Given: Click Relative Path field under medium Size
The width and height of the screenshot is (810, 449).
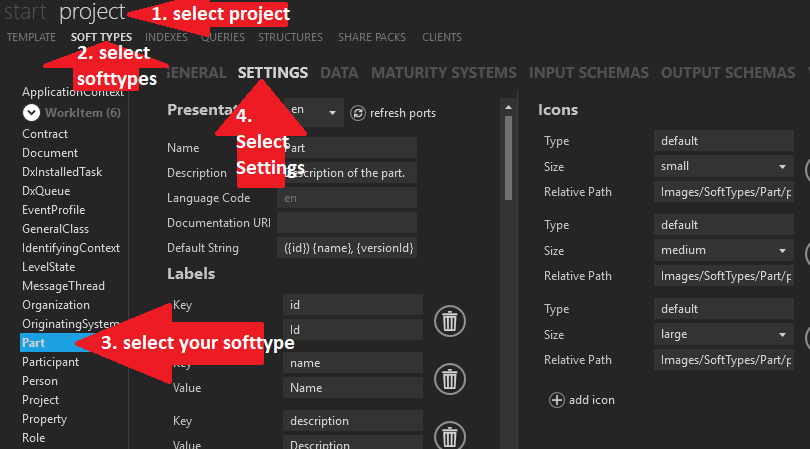Looking at the screenshot, I should point(723,276).
